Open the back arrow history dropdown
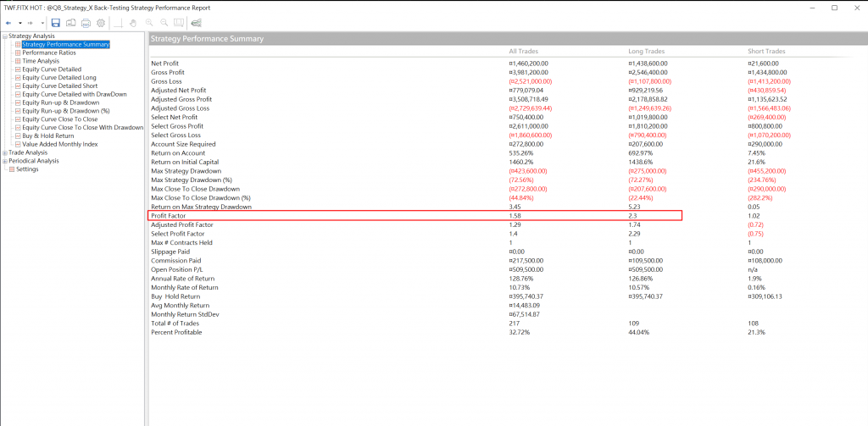This screenshot has height=426, width=868. pos(19,21)
